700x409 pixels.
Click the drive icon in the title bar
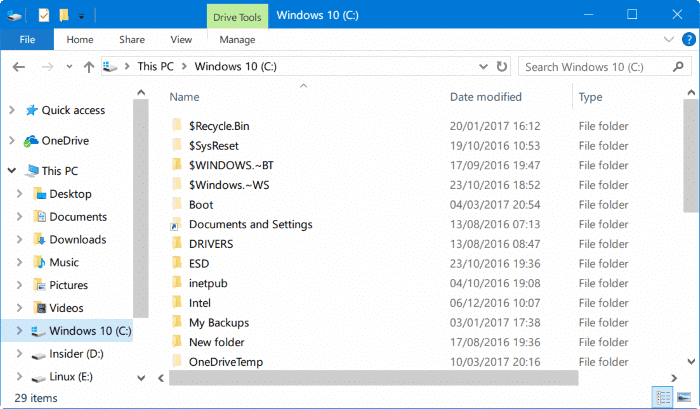click(x=14, y=16)
